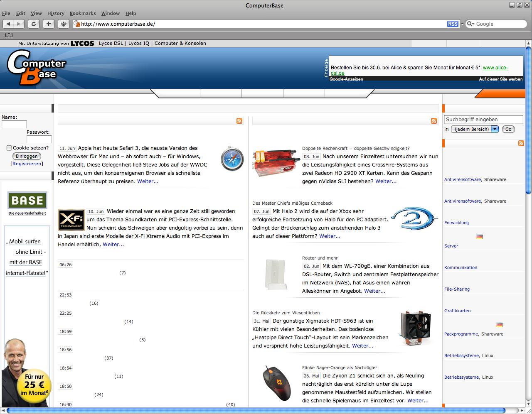Click Weiter link of the Halo 2 article

[330, 236]
